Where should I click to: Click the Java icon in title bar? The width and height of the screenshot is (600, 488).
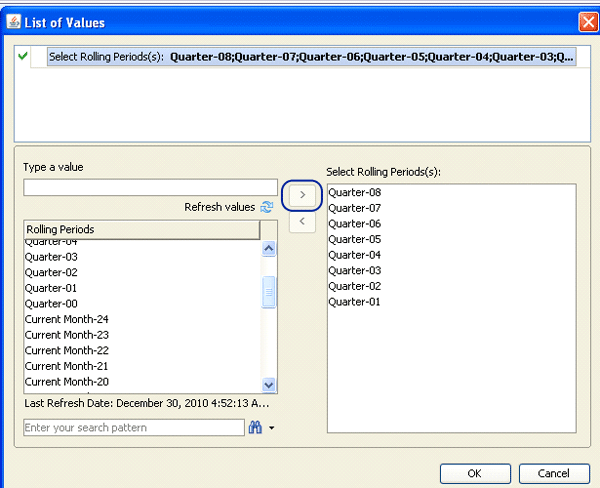[x=15, y=21]
